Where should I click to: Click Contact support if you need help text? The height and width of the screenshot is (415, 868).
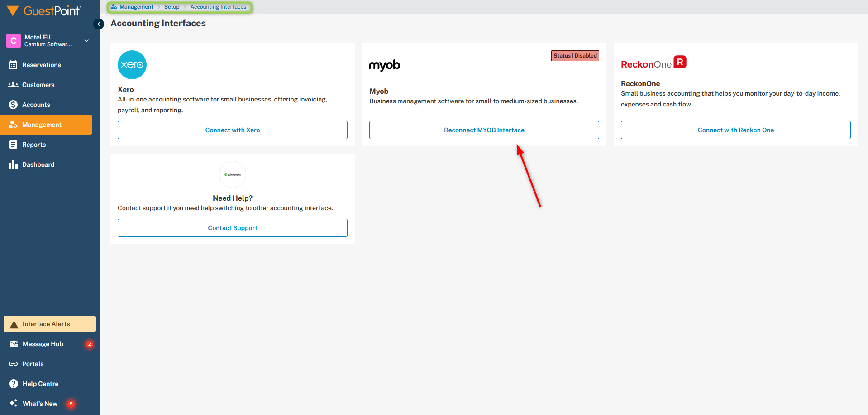pyautogui.click(x=225, y=208)
